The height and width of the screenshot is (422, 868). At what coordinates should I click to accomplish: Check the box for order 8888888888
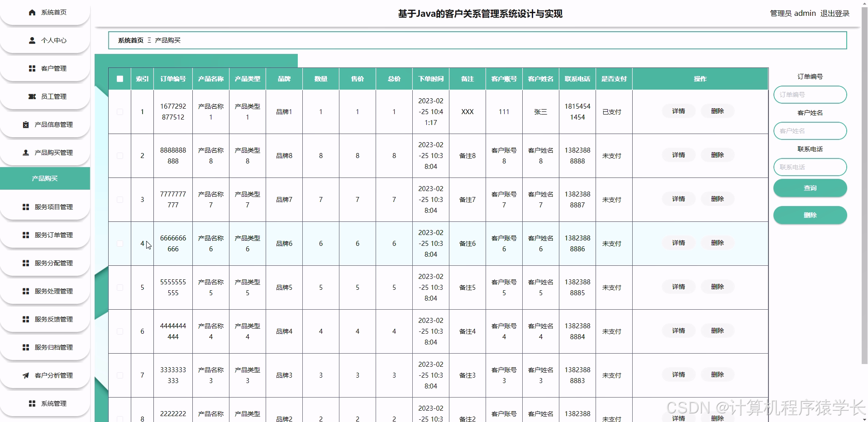coord(120,156)
